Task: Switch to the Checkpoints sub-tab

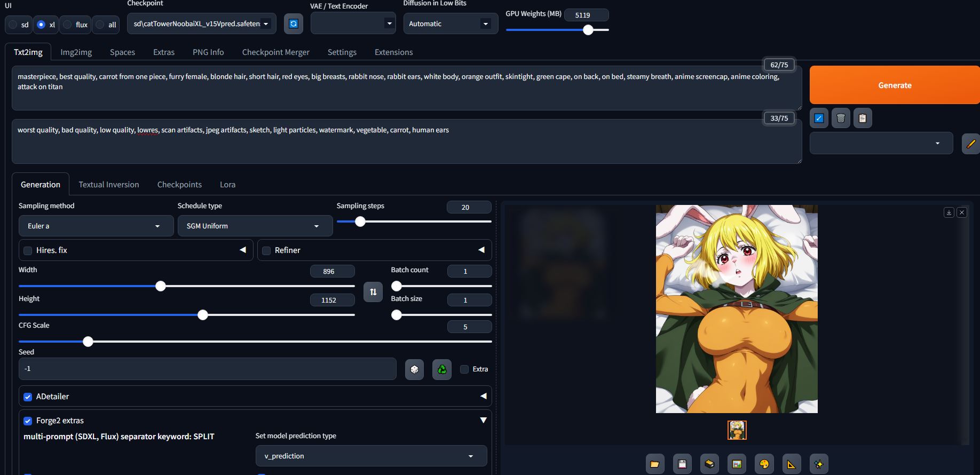Action: click(x=179, y=185)
